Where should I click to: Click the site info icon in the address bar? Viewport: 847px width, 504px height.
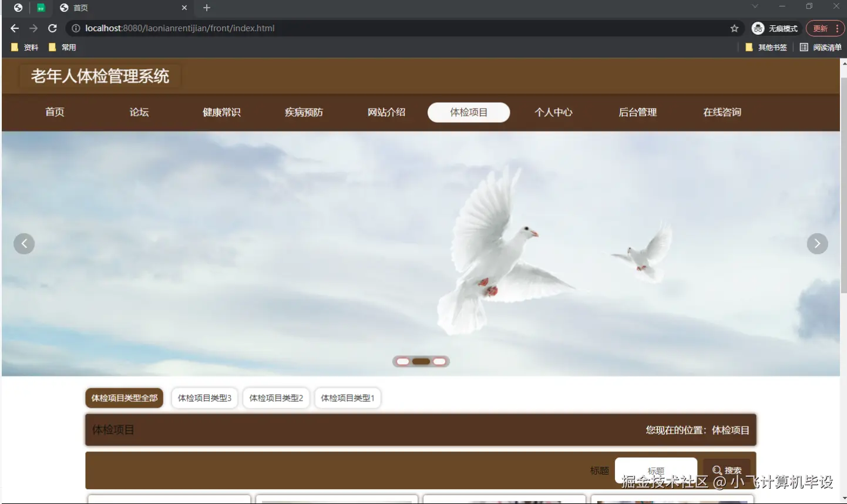76,28
